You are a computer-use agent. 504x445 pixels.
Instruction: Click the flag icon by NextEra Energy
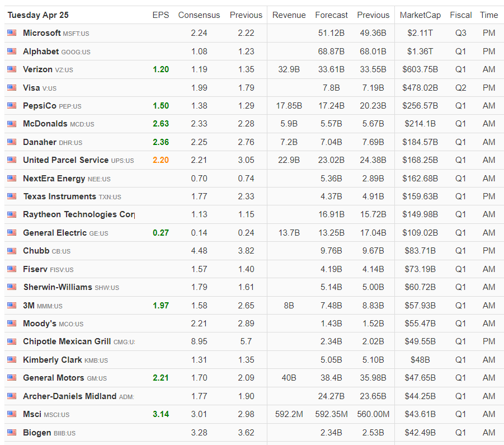pyautogui.click(x=12, y=178)
